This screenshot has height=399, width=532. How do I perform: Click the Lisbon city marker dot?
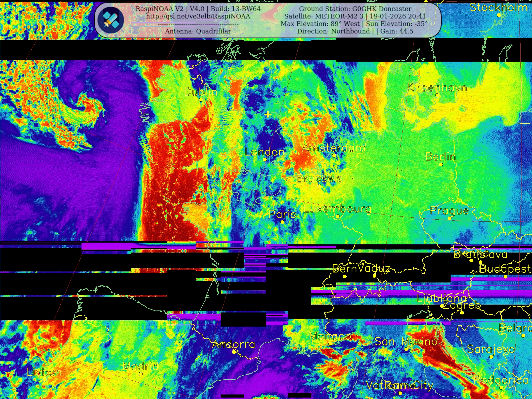pos(44,380)
